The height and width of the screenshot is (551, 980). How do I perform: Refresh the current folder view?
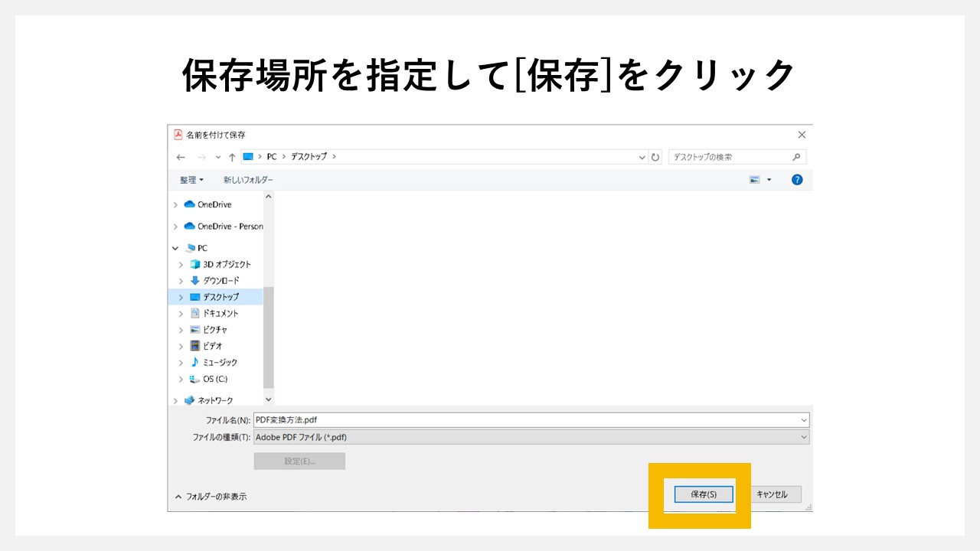click(655, 157)
